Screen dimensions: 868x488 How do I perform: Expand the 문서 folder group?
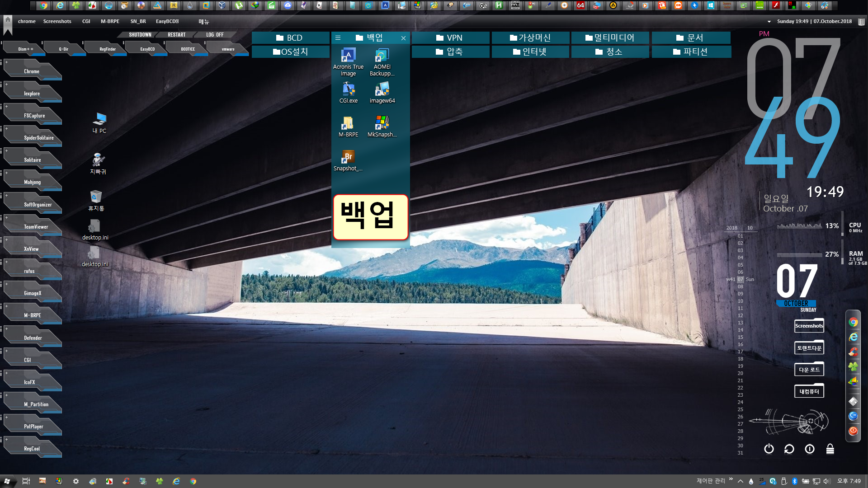pyautogui.click(x=691, y=38)
